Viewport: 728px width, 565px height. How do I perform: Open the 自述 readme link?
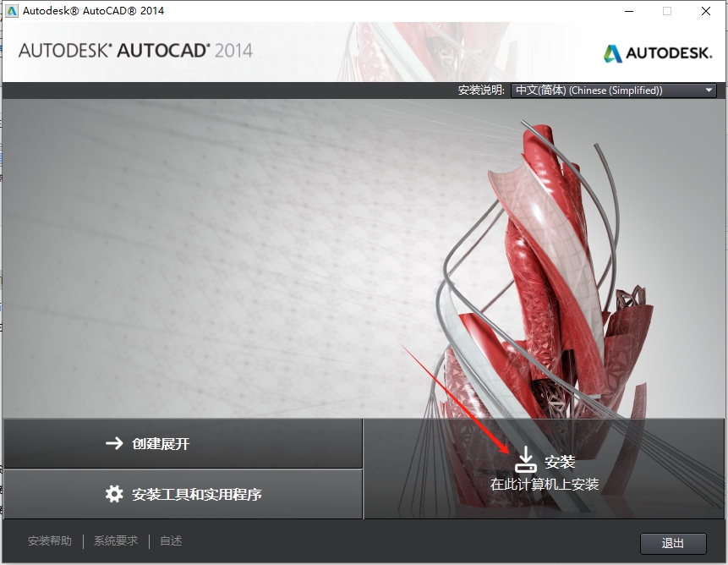171,540
